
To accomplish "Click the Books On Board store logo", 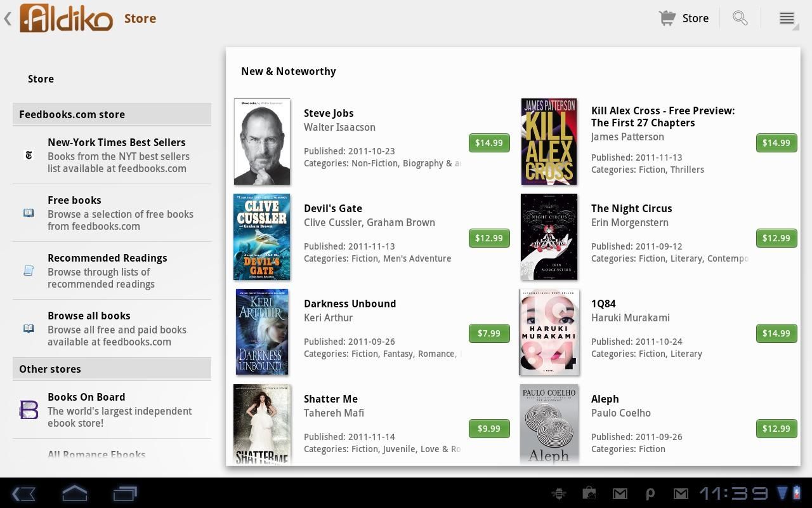I will pyautogui.click(x=29, y=410).
